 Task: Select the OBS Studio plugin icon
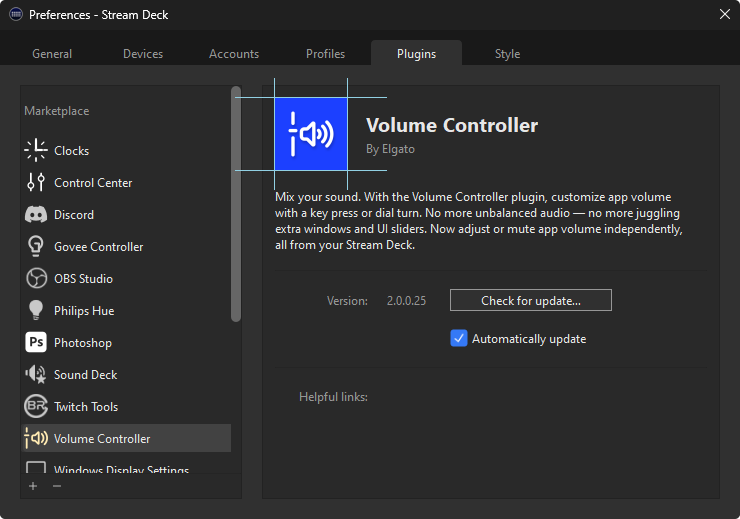pyautogui.click(x=36, y=278)
